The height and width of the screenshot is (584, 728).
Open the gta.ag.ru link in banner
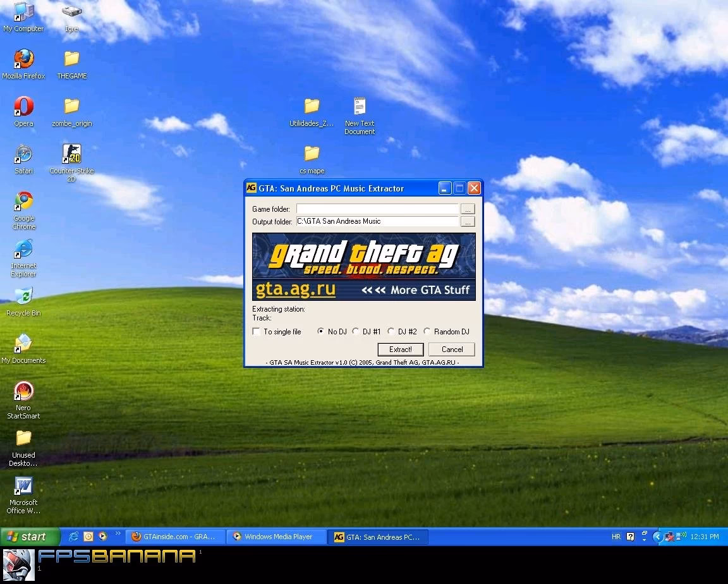pyautogui.click(x=296, y=289)
